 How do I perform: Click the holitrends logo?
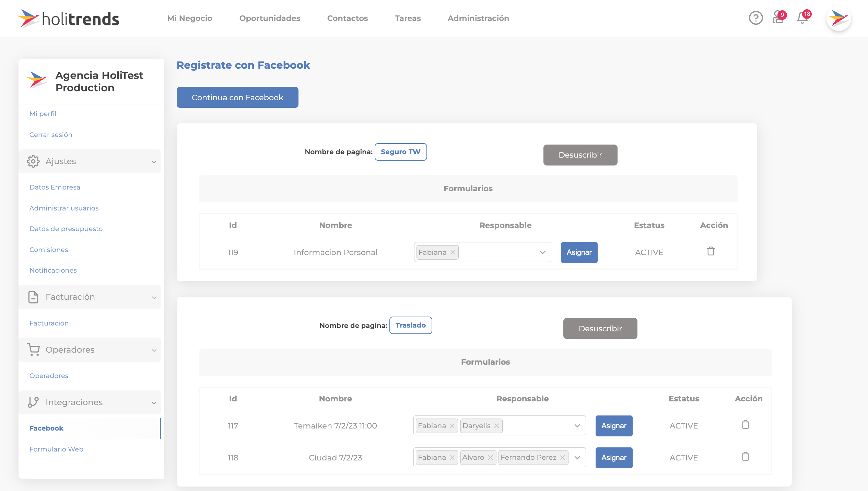[68, 18]
